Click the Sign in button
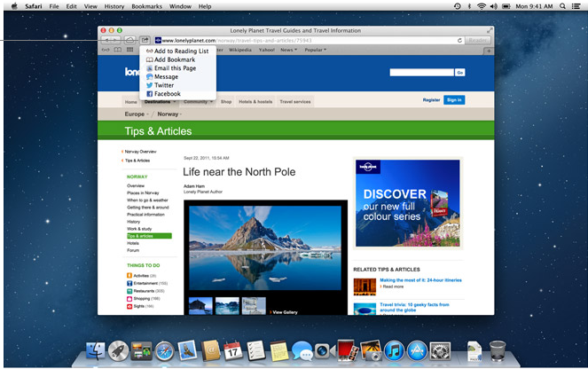The height and width of the screenshot is (369, 588). (x=454, y=99)
